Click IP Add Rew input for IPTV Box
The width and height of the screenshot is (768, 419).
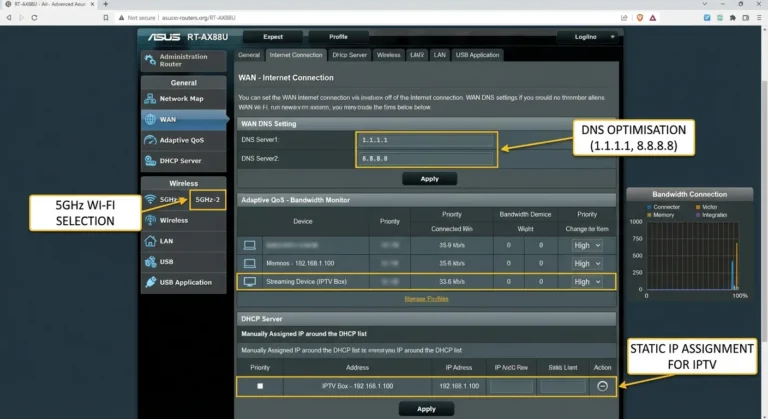(511, 386)
